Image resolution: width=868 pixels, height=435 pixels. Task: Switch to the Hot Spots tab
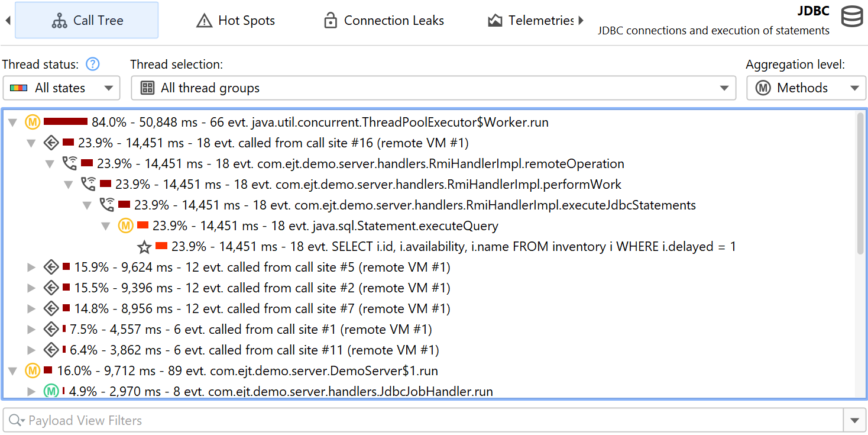coord(235,21)
